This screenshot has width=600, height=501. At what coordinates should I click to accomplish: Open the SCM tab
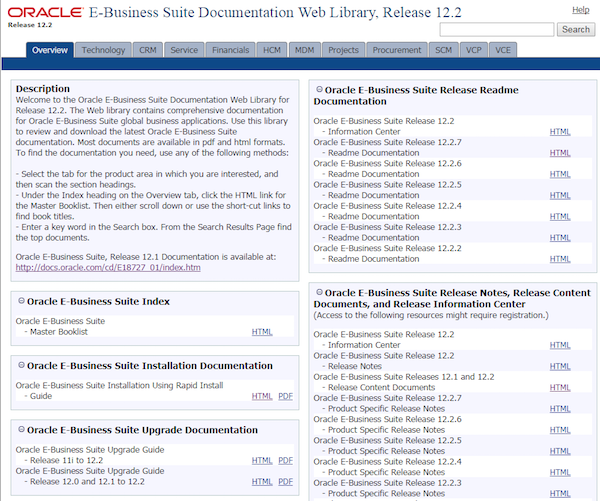click(443, 50)
